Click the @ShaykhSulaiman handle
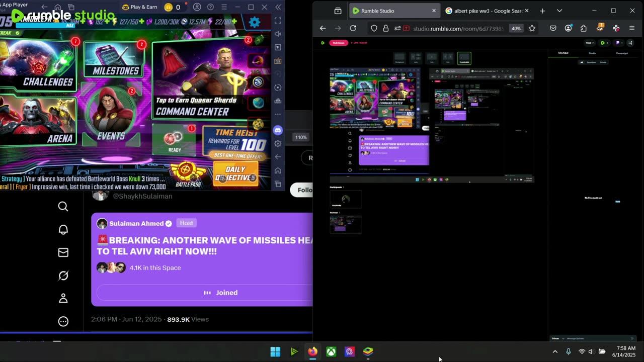The width and height of the screenshot is (644, 362). tap(142, 196)
